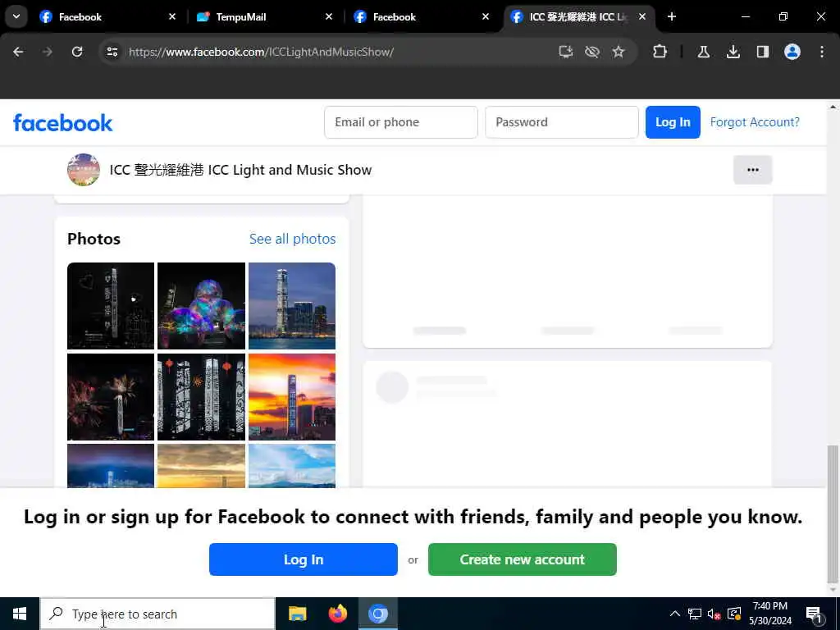View site information icon in address bar
This screenshot has width=840, height=630.
coord(112,52)
